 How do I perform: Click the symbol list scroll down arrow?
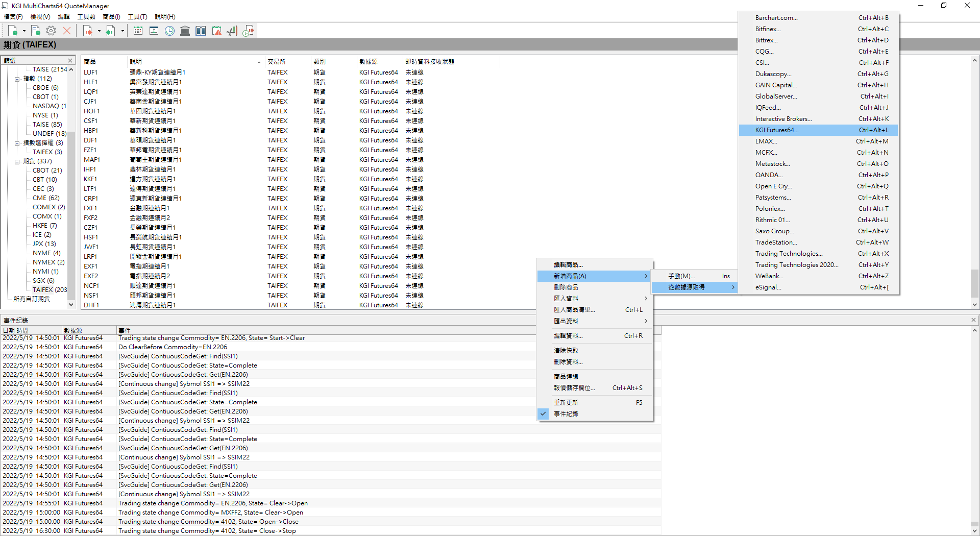[974, 305]
